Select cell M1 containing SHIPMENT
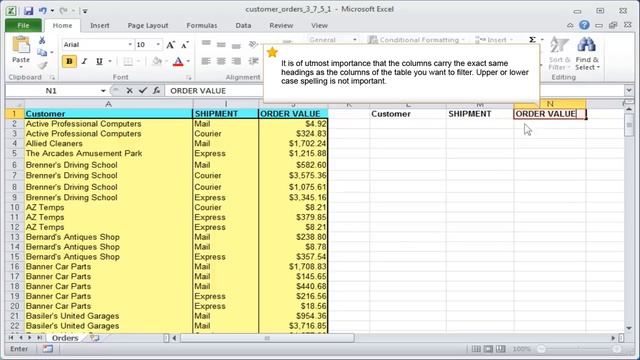This screenshot has height=360, width=640. [480, 113]
